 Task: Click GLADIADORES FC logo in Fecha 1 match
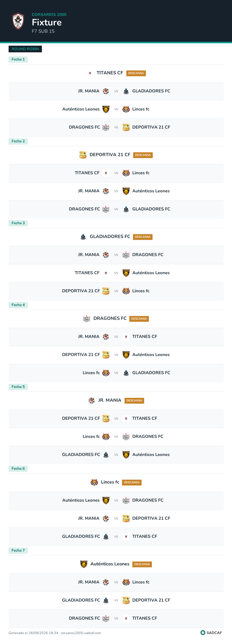click(x=126, y=91)
